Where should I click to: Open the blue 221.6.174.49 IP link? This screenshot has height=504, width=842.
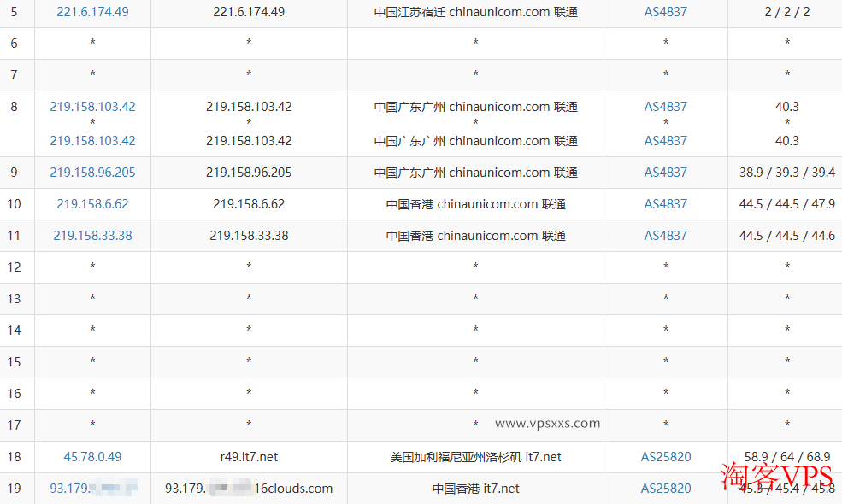point(92,12)
